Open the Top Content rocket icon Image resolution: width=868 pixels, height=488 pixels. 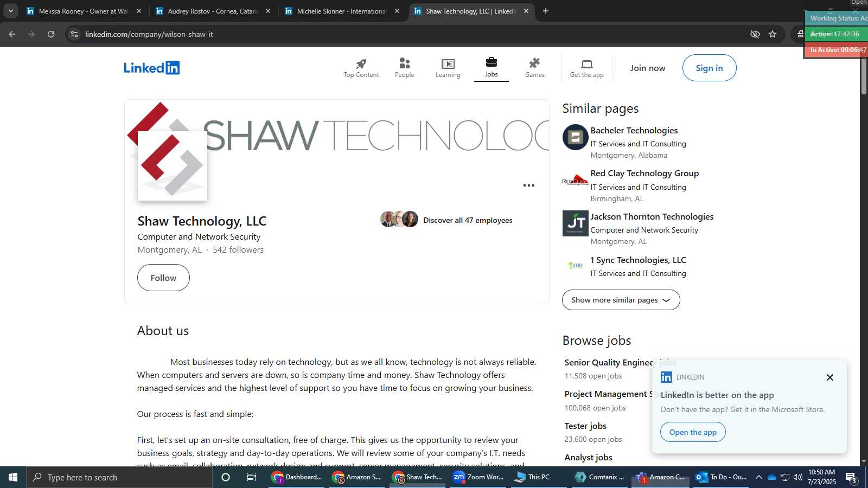pyautogui.click(x=361, y=68)
